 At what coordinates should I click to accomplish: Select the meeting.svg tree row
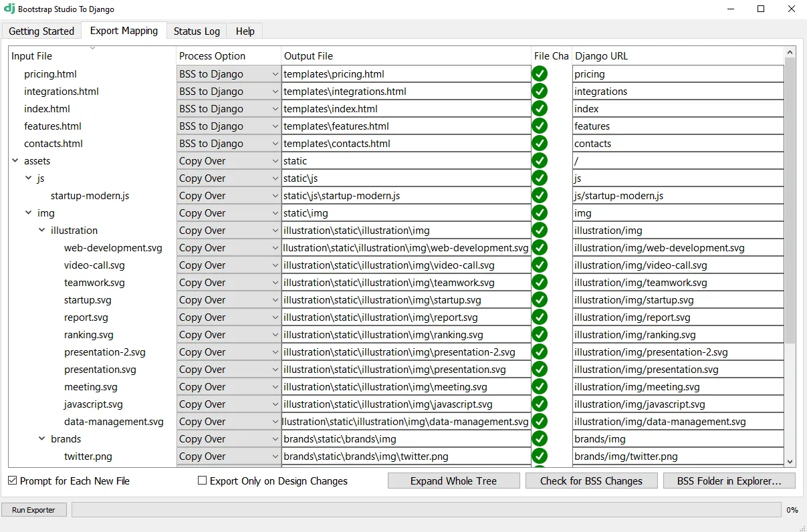point(91,386)
